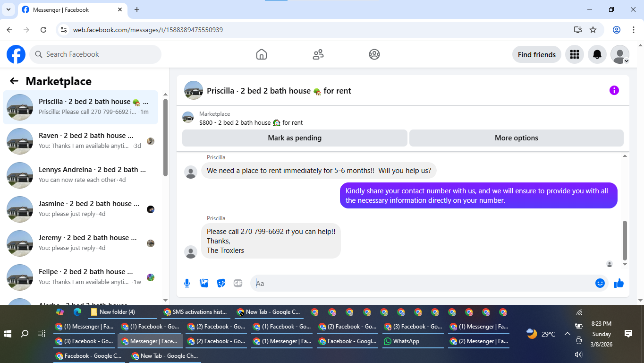Screen dimensions: 644x363
Task: Reload the page
Action: 43,30
